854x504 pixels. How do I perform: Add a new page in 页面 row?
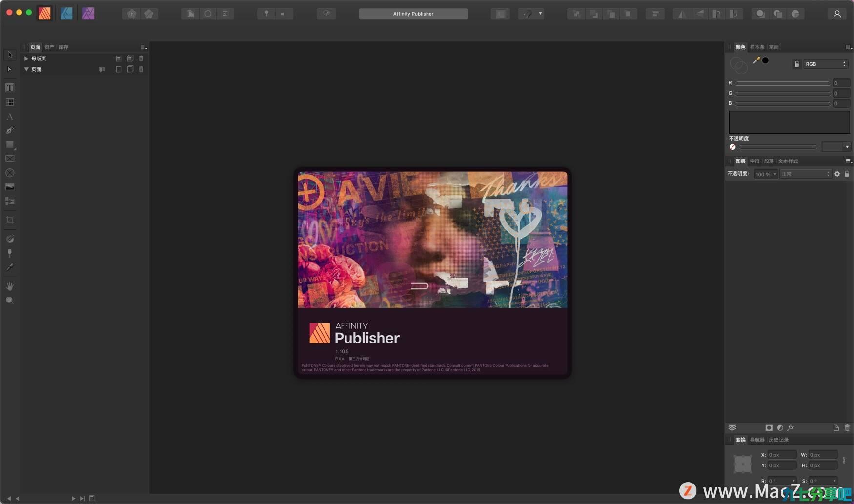pos(119,69)
